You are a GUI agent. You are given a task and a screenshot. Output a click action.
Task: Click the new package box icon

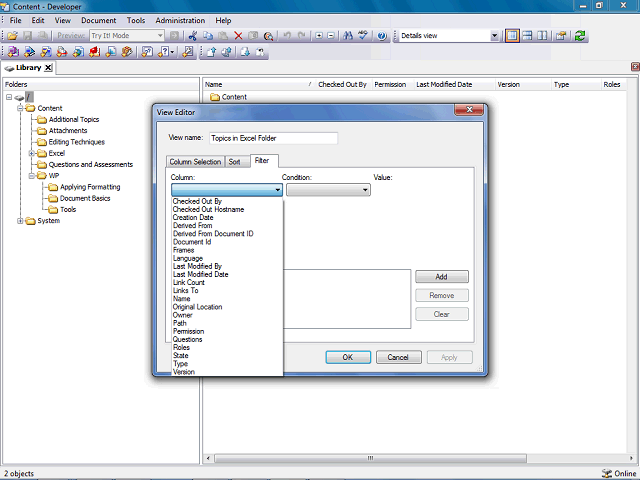point(127,52)
